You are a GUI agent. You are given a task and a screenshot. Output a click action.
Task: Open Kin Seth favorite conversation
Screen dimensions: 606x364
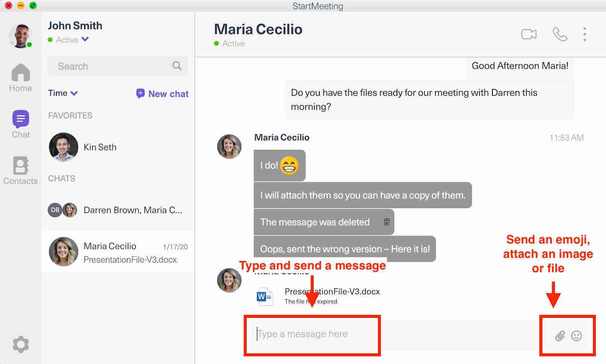pos(100,147)
